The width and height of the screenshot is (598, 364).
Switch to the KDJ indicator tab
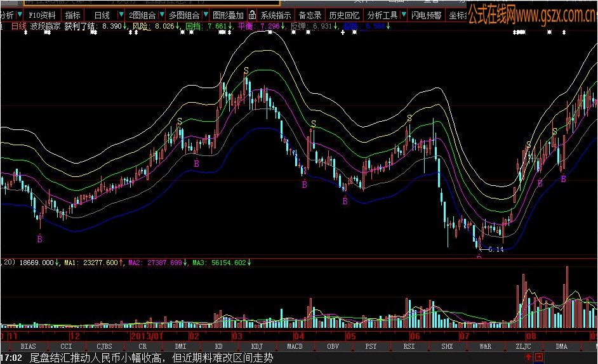tap(256, 346)
